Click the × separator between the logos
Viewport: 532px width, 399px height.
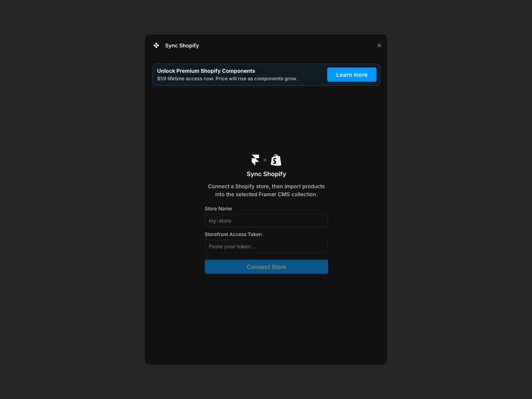click(x=265, y=160)
